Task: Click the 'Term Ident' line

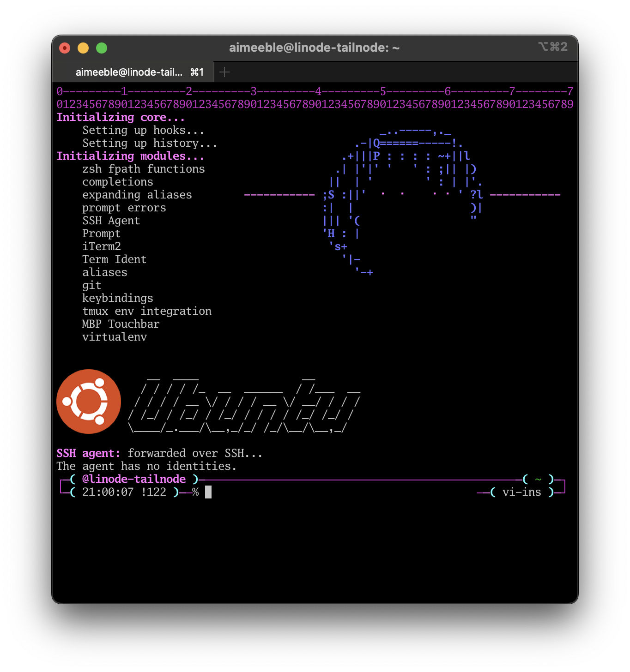Action: point(114,259)
